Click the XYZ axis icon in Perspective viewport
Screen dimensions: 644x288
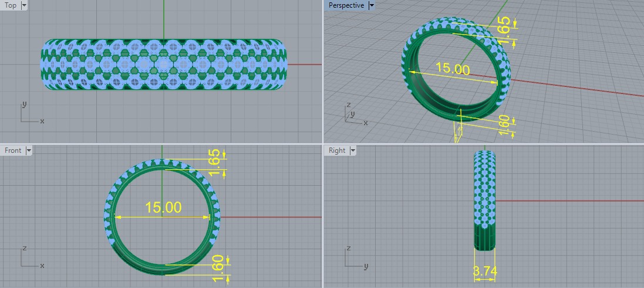355,114
